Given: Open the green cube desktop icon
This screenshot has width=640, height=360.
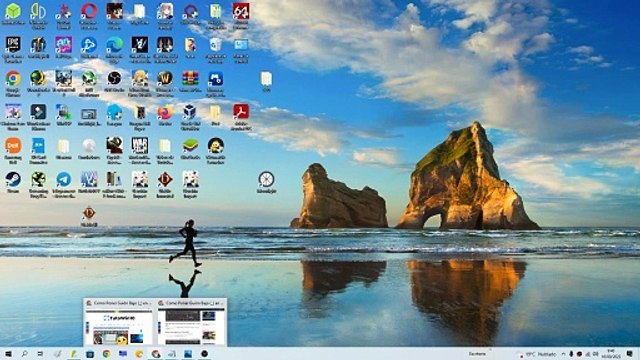Looking at the screenshot, I should coord(13,12).
